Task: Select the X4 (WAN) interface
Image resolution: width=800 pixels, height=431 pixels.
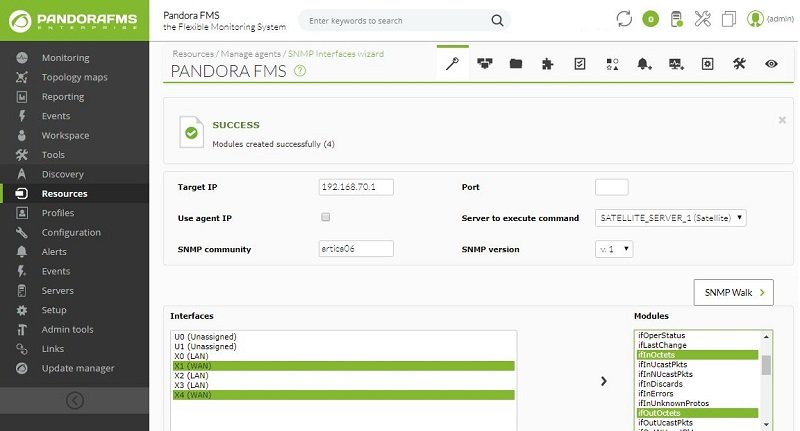Action: tap(343, 395)
